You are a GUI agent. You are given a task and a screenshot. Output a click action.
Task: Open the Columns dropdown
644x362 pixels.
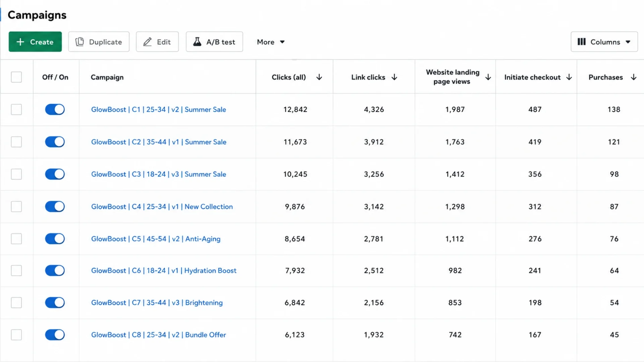pos(604,42)
